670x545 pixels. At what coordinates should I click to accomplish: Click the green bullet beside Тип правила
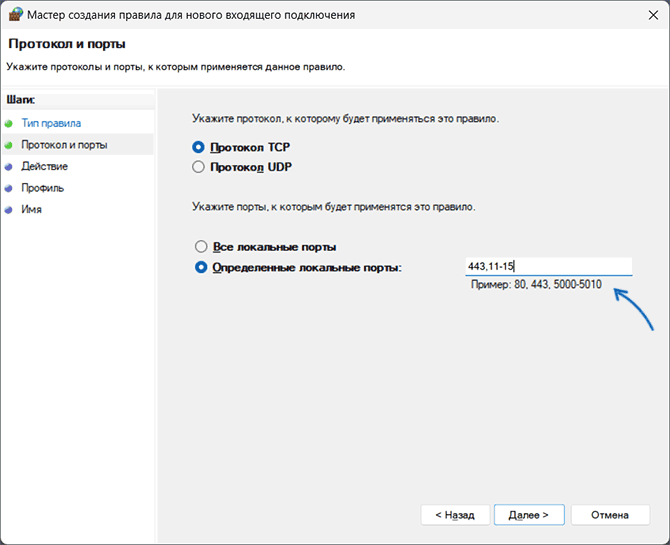(x=9, y=123)
